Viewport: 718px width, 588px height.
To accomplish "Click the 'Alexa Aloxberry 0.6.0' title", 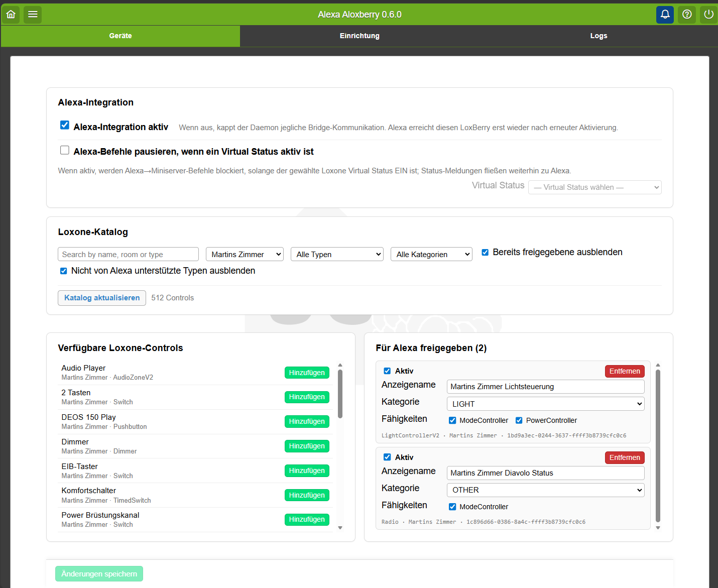I will click(360, 15).
